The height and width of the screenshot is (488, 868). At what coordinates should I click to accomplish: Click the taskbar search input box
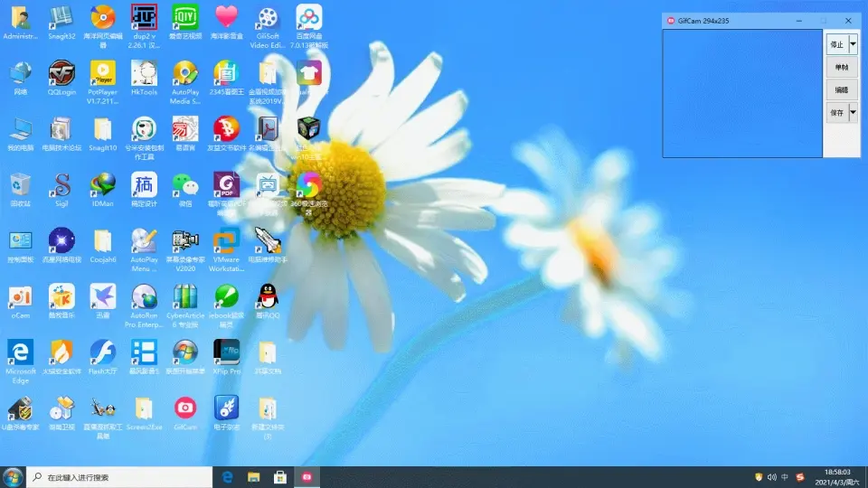pos(118,477)
